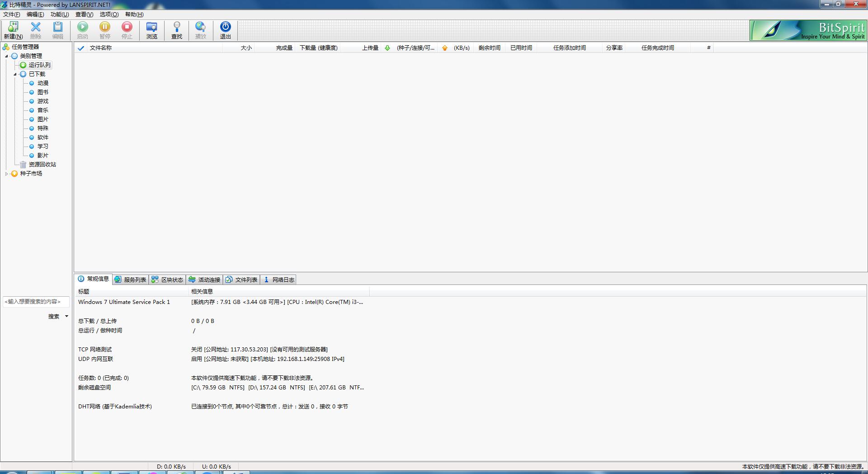Click the 播放 (Play) toolbar icon
The height and width of the screenshot is (474, 868).
pos(201,30)
